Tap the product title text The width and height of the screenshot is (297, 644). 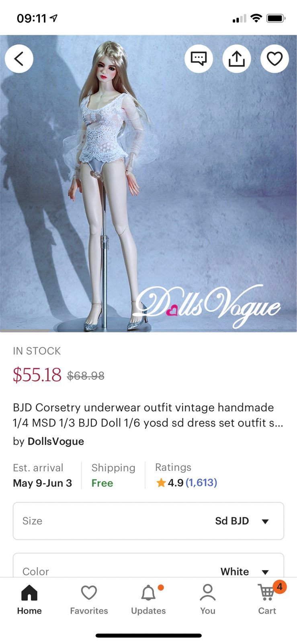point(148,415)
